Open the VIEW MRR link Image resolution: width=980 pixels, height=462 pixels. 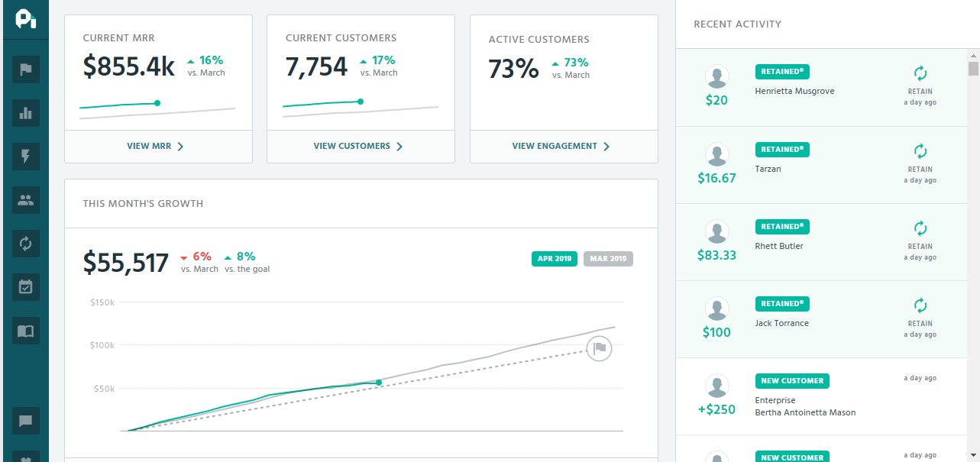click(157, 146)
